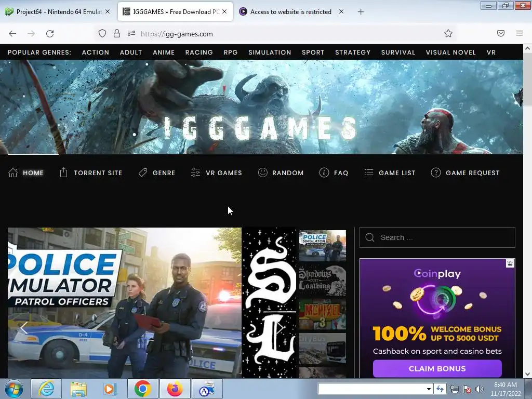Close the IGGGAMES tab
This screenshot has height=399, width=532.
pyautogui.click(x=224, y=11)
